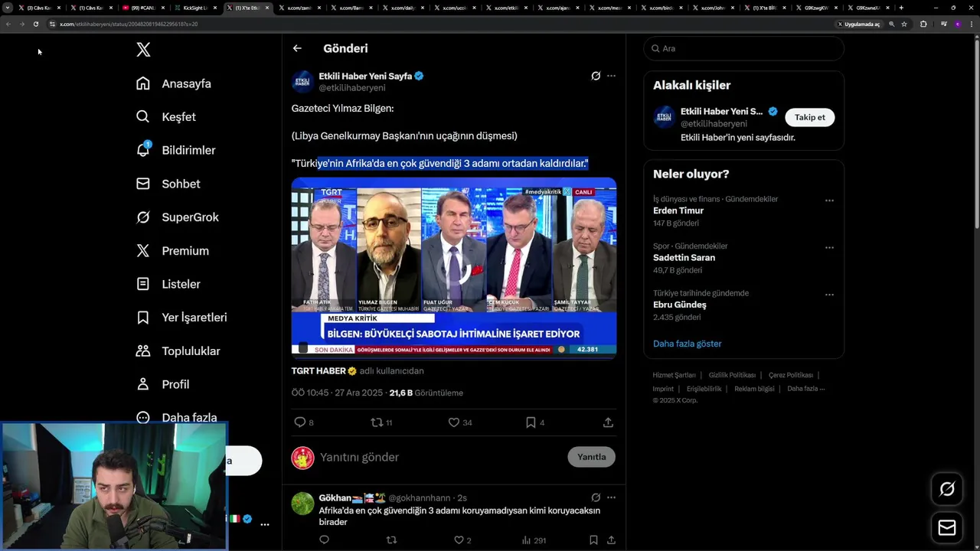Expand footer Daha fazla options
Screen dimensions: 980x551
[x=805, y=389]
